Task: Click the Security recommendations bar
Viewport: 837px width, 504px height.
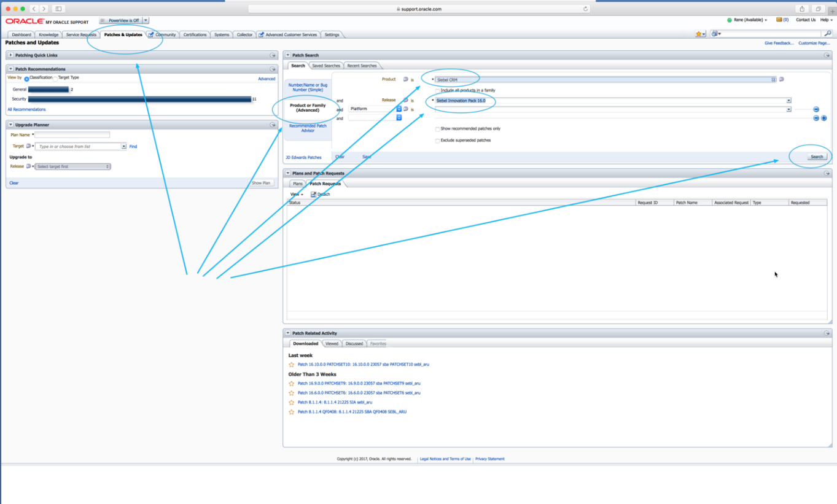Action: 139,99
